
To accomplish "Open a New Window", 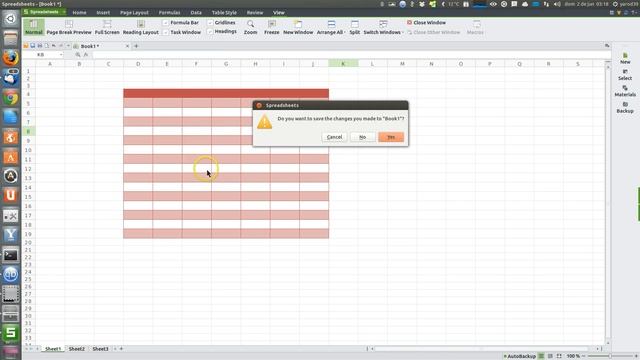I will point(298,27).
